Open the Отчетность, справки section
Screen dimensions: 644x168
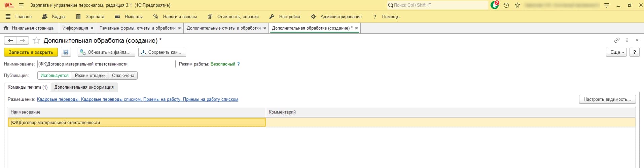233,16
